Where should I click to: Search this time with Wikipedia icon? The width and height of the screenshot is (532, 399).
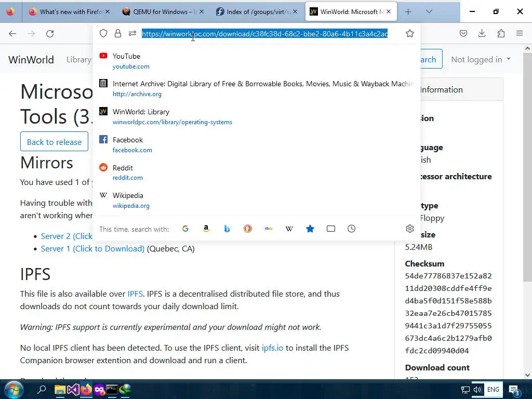[x=289, y=229]
